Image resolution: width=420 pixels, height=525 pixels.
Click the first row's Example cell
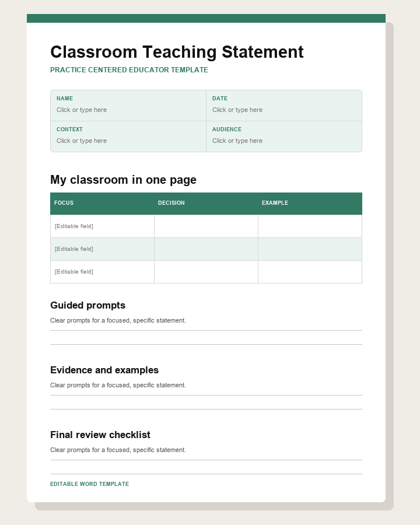pyautogui.click(x=310, y=226)
